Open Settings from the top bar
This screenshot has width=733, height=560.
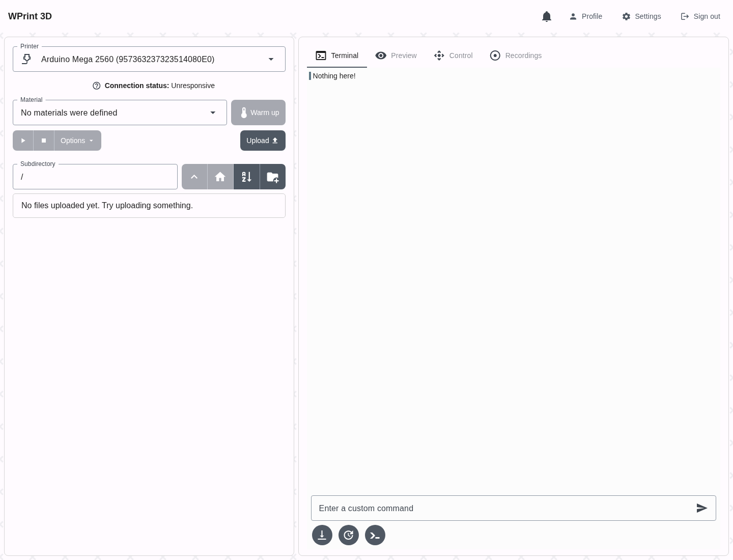[641, 16]
